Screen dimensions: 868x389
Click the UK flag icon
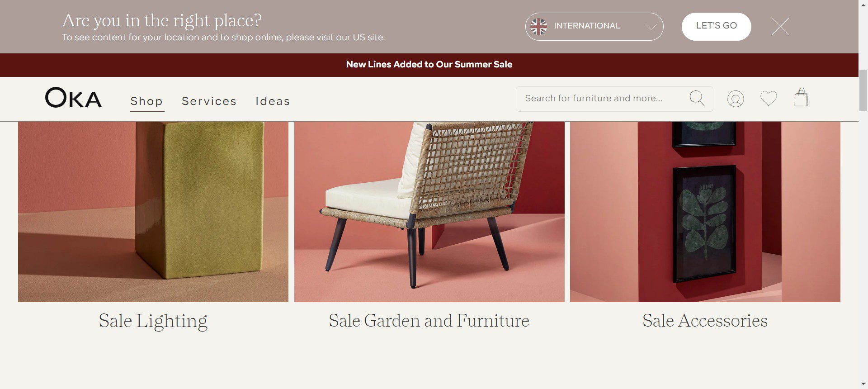tap(538, 26)
